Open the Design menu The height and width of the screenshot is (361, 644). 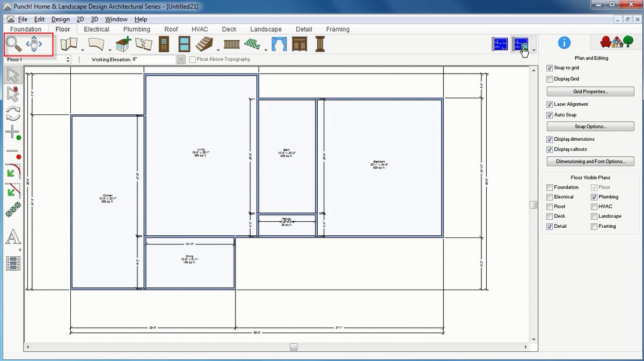(x=61, y=19)
